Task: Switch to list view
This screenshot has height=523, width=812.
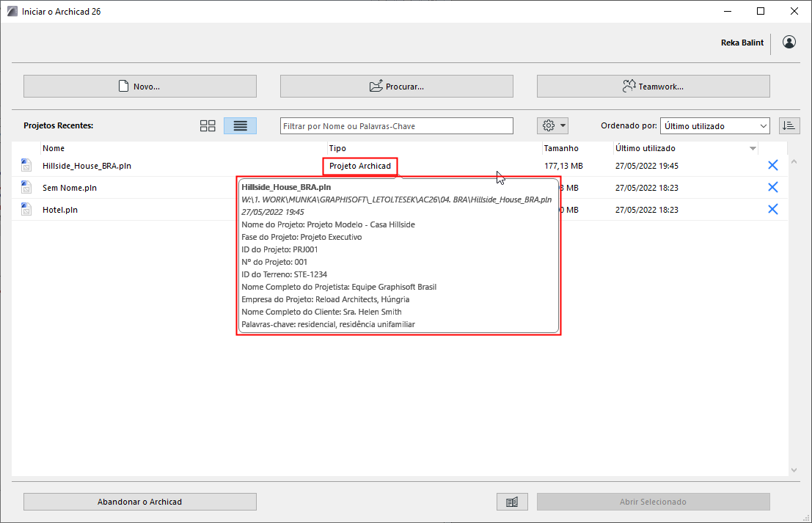Action: (241, 126)
